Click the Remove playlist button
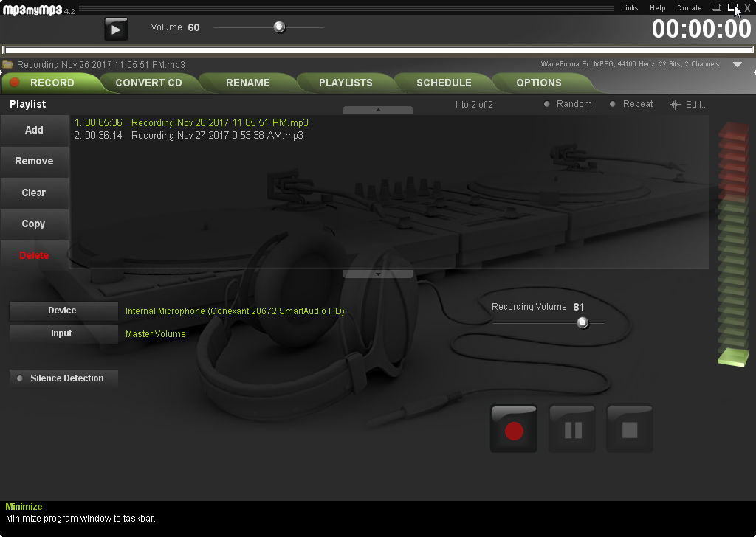The height and width of the screenshot is (537, 756). coord(34,162)
